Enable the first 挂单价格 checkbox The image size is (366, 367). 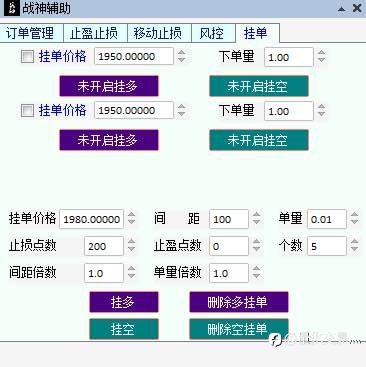27,56
